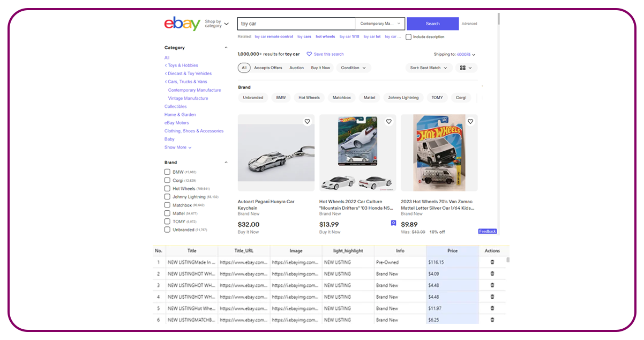Viewport: 644px width, 340px height.
Task: Open the grid view layout selector
Action: [466, 68]
